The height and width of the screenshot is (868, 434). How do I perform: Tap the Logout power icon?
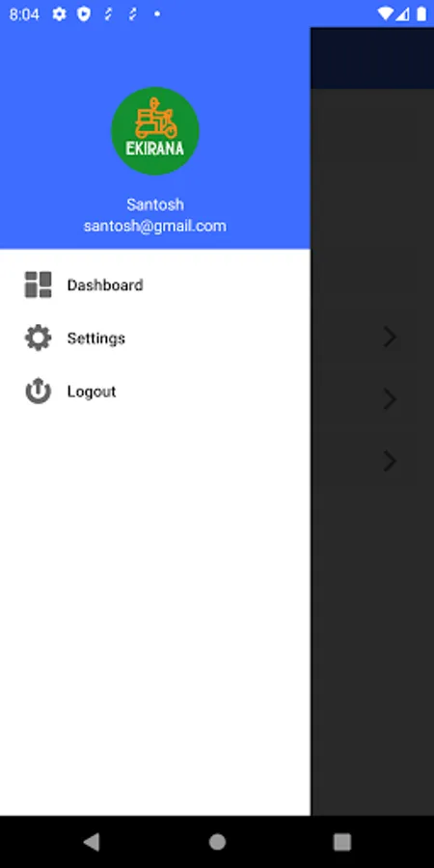[39, 391]
